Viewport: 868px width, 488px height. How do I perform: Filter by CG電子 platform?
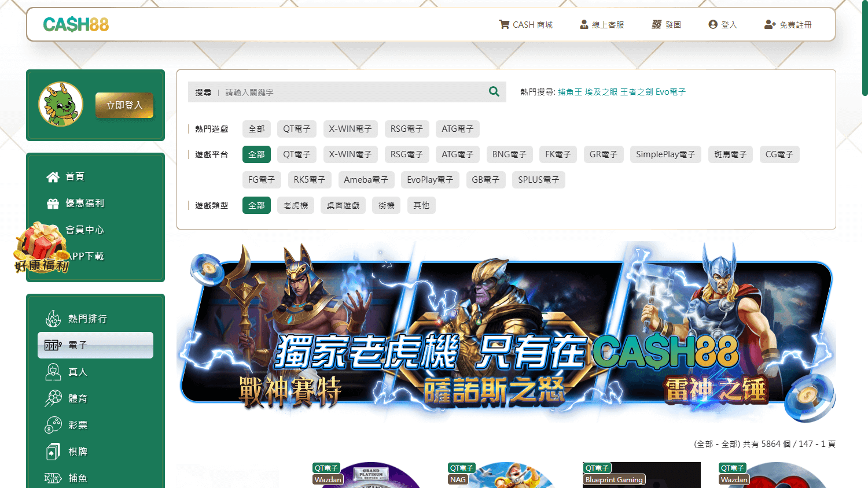pyautogui.click(x=779, y=154)
